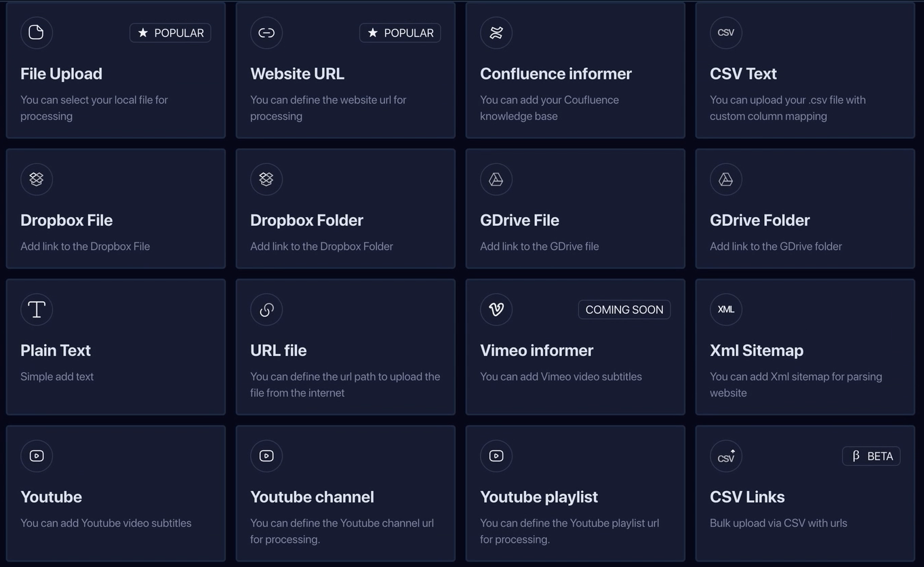Select the CSV Links heading
Screen dimensions: 924x567
(x=747, y=496)
